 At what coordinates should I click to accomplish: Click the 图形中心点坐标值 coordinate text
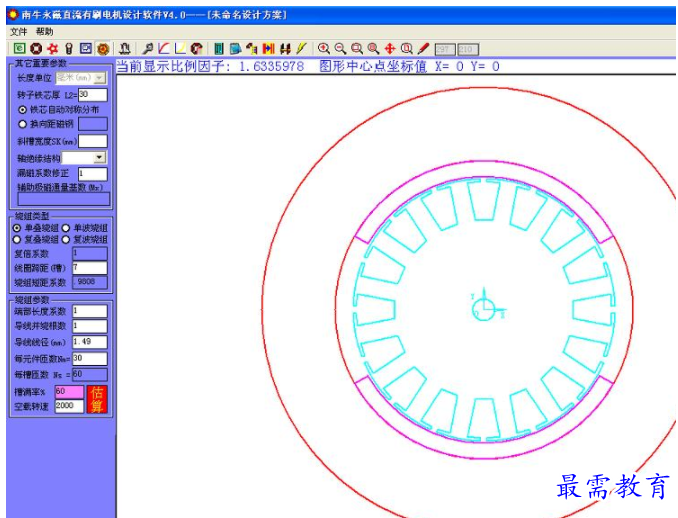[x=409, y=67]
